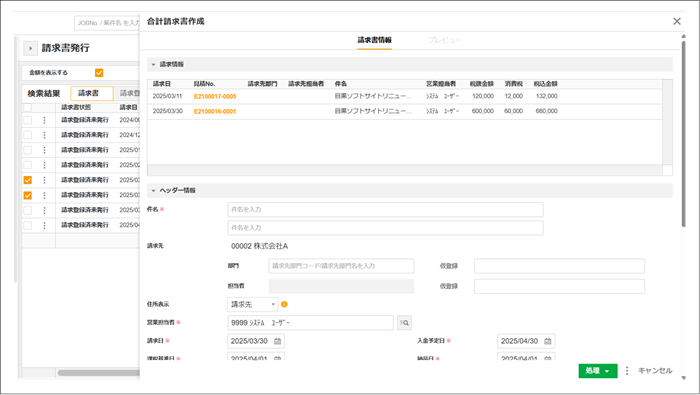This screenshot has width=700, height=395.
Task: Open the calendar icon in 請求日 field
Action: point(277,341)
